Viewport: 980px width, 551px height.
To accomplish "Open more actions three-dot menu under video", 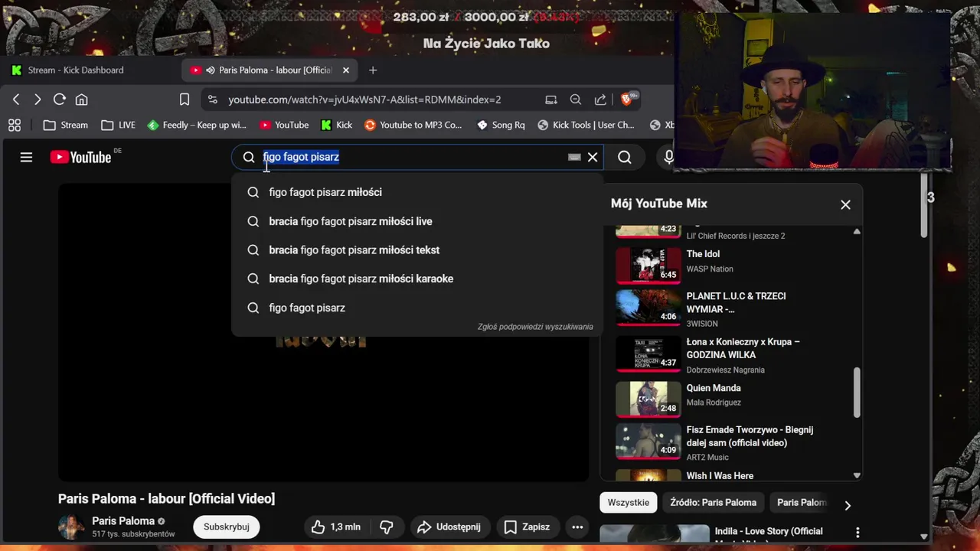I will click(577, 527).
